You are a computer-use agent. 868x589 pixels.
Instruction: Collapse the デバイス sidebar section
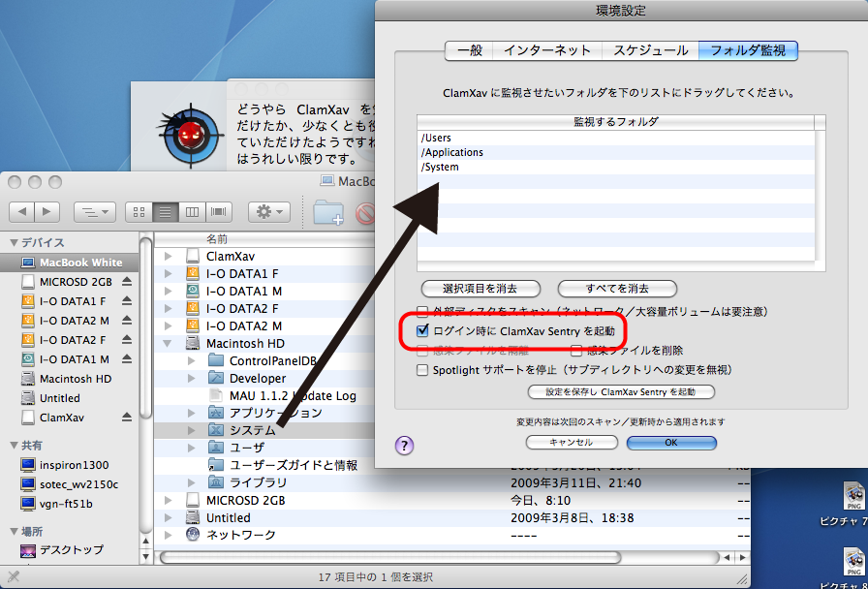tap(14, 242)
